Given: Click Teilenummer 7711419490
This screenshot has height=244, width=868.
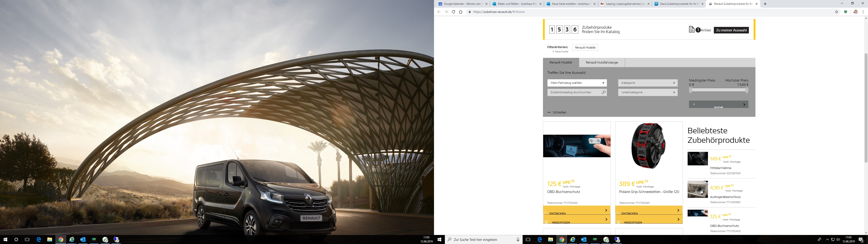Looking at the screenshot, I should tap(725, 202).
